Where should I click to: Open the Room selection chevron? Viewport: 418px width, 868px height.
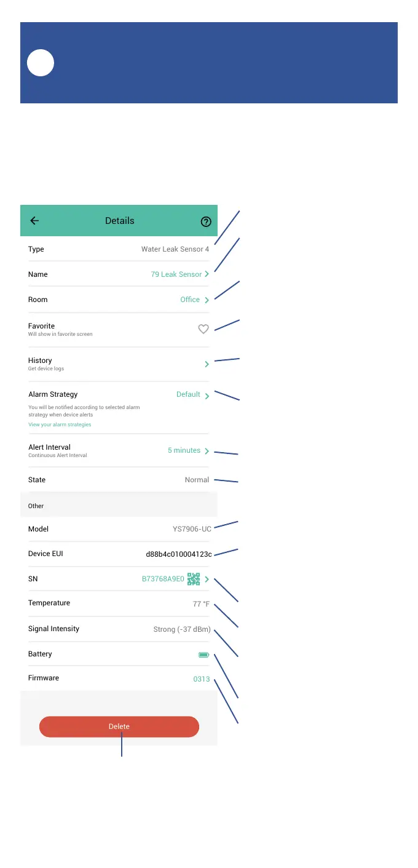pos(207,300)
